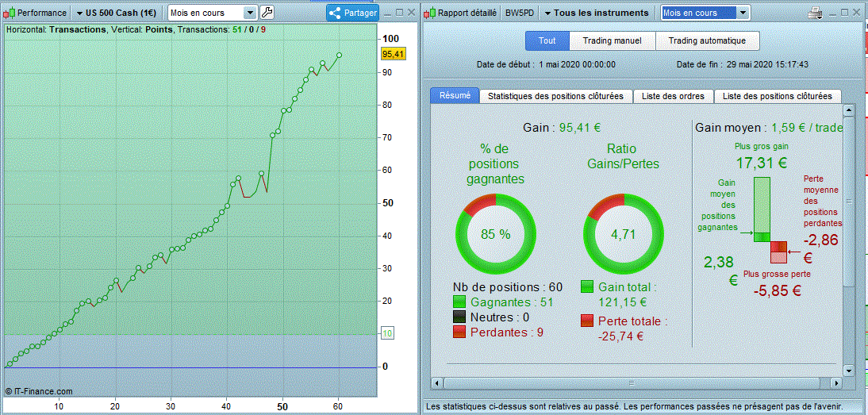Click the 121,15 € gain total value
Viewport: 868px width, 415px height.
point(623,302)
